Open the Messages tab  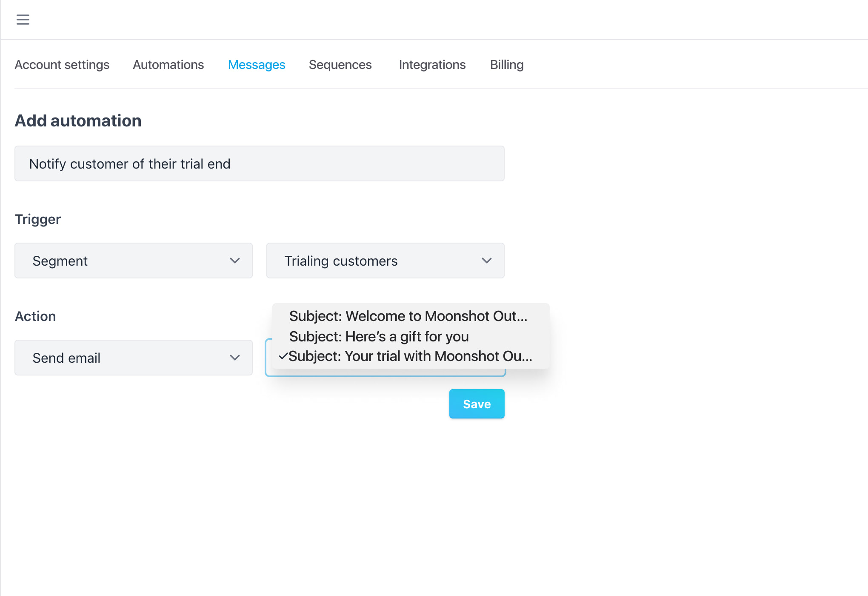click(257, 65)
